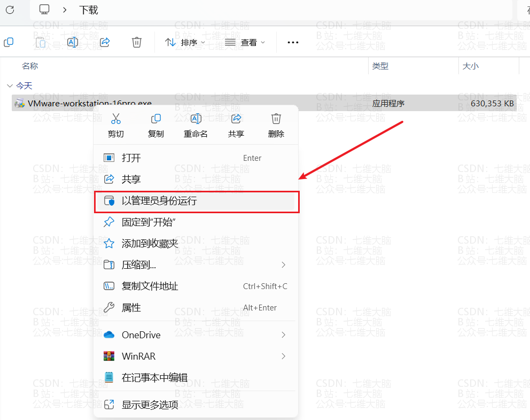Screen dimensions: 530x420
Task: Open the toolbar more options ellipsis
Action: click(293, 43)
